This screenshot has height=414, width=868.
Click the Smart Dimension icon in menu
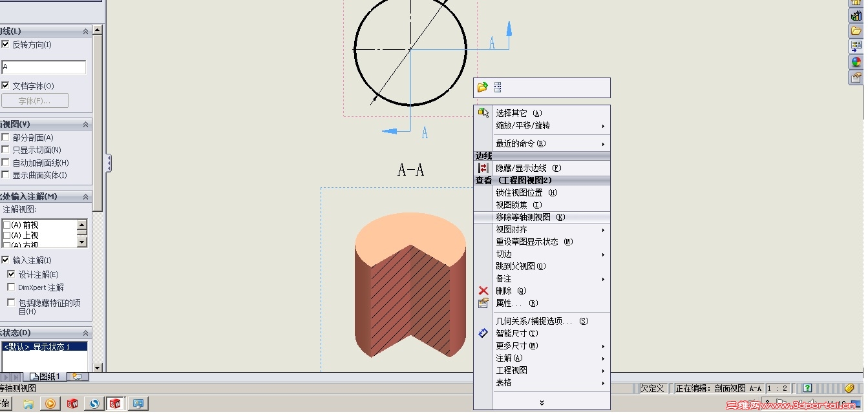(483, 333)
